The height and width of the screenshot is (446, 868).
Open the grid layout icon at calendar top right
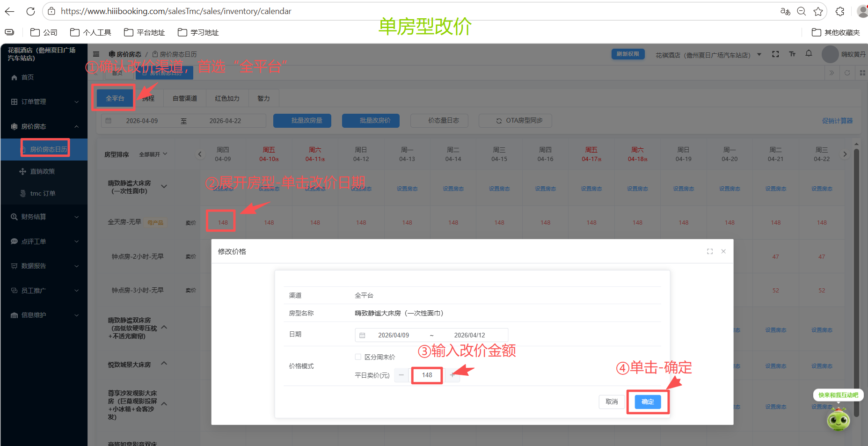(862, 73)
